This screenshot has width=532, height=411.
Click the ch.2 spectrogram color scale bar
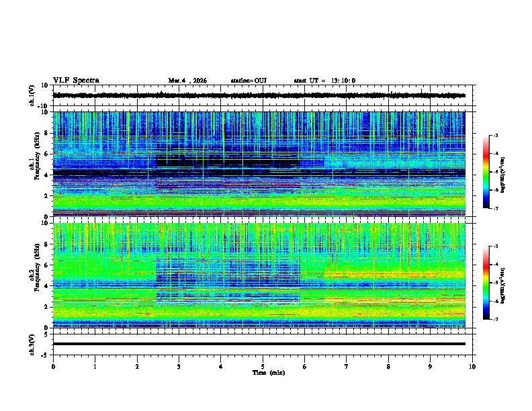tap(486, 283)
